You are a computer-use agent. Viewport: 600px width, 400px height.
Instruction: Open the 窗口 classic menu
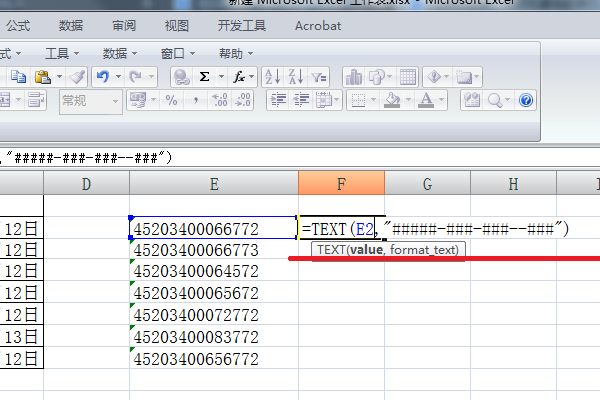[178, 54]
